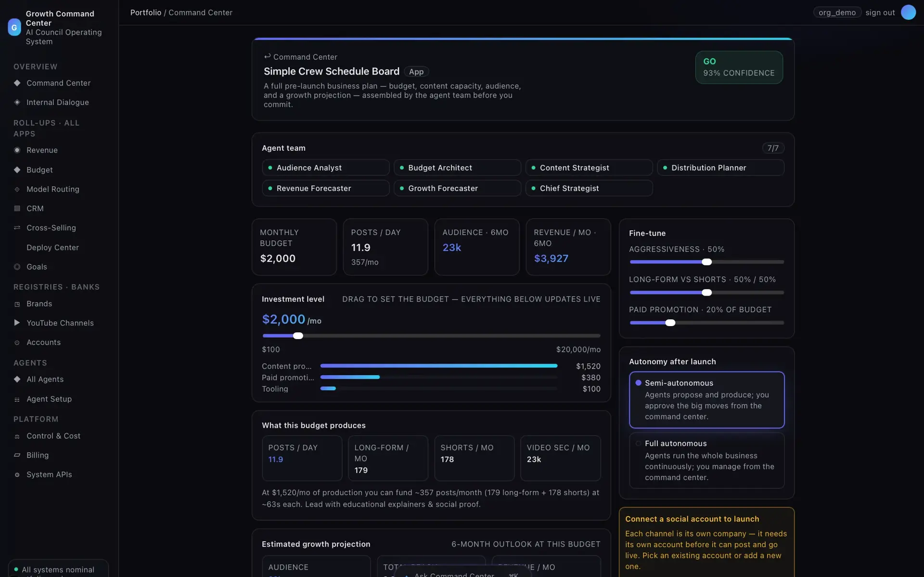Click the Cross-Selling arrows icon

click(17, 228)
